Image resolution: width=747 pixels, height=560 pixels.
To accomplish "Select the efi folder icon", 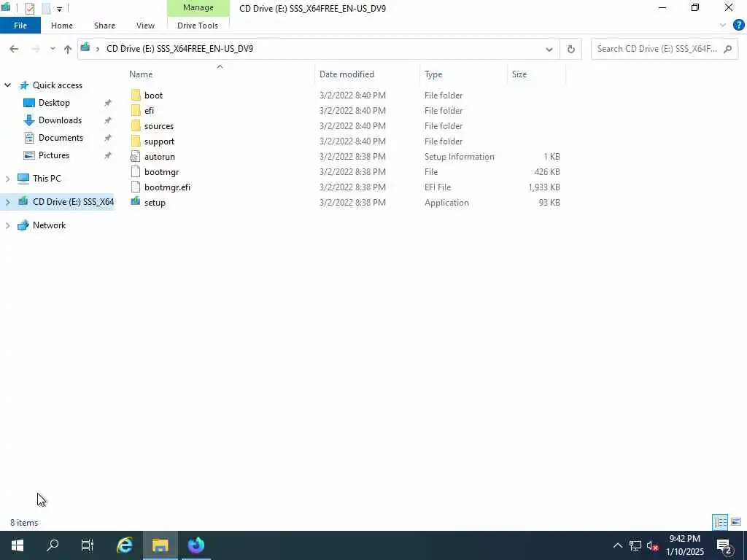I will click(136, 111).
